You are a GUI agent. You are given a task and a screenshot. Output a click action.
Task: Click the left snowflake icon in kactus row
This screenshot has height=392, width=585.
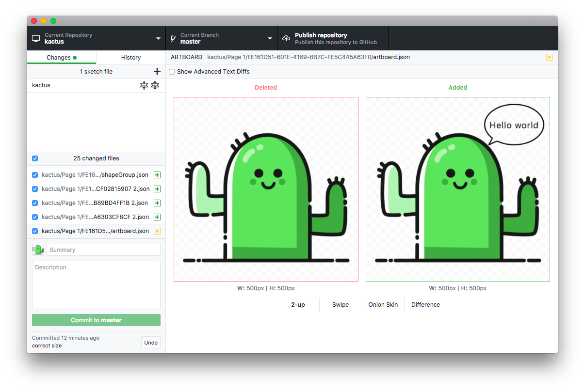tap(144, 85)
